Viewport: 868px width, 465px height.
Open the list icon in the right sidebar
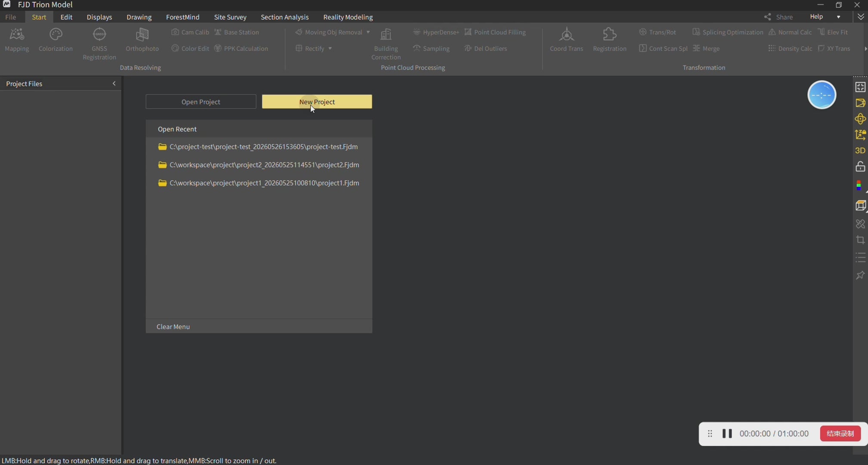click(x=860, y=258)
